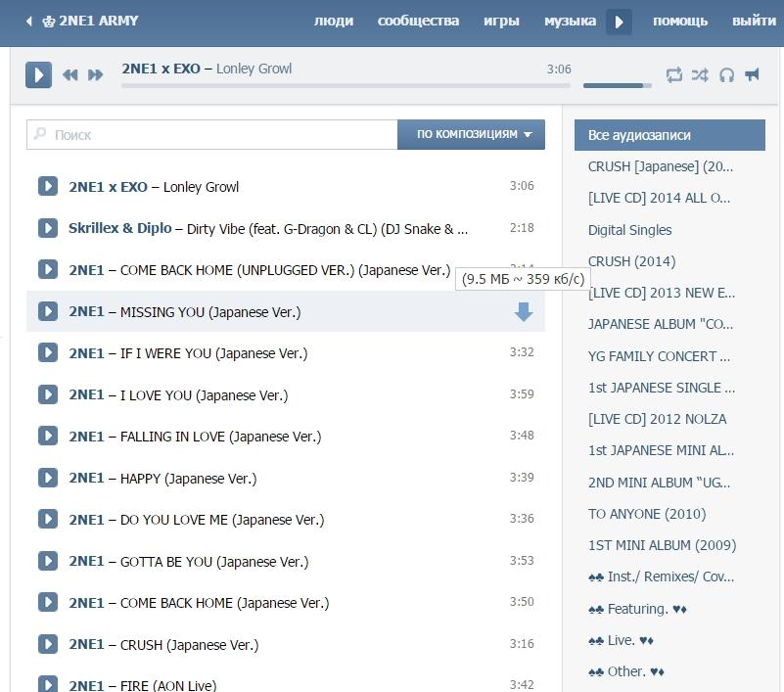Open Featuring album in sidebar
This screenshot has height=692, width=784.
pyautogui.click(x=637, y=609)
